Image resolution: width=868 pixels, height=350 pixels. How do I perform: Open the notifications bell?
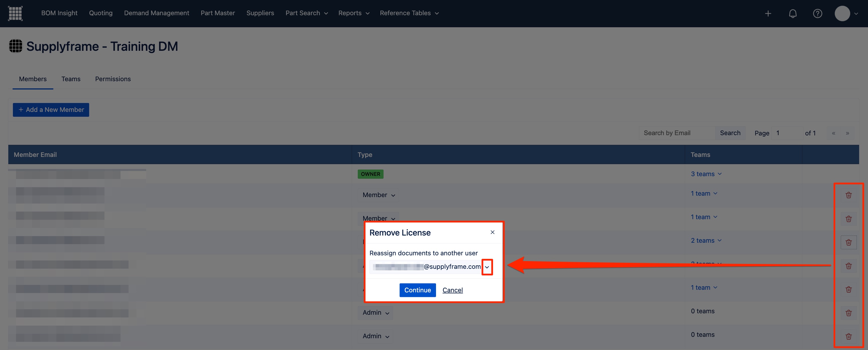[793, 13]
